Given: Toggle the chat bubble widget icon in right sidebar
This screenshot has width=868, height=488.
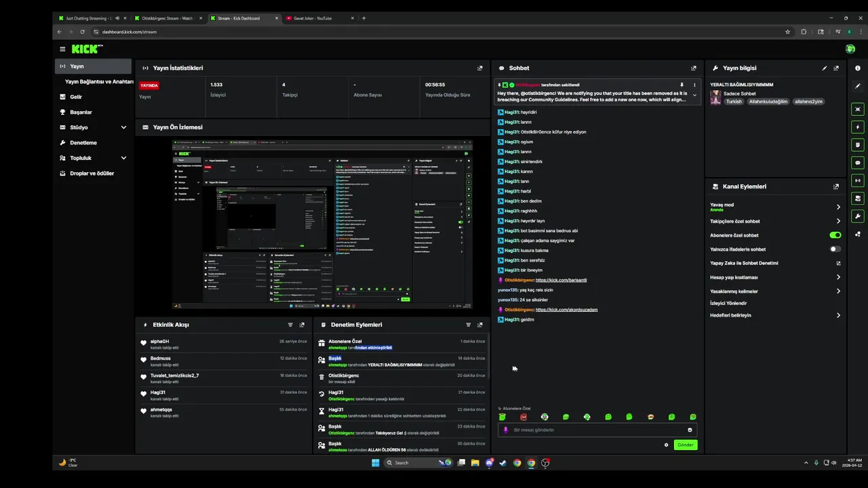Looking at the screenshot, I should (858, 163).
